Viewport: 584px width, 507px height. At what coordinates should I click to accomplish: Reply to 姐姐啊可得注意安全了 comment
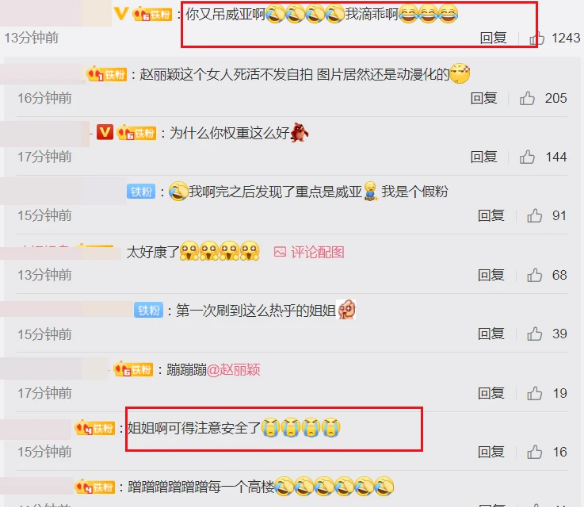[491, 452]
